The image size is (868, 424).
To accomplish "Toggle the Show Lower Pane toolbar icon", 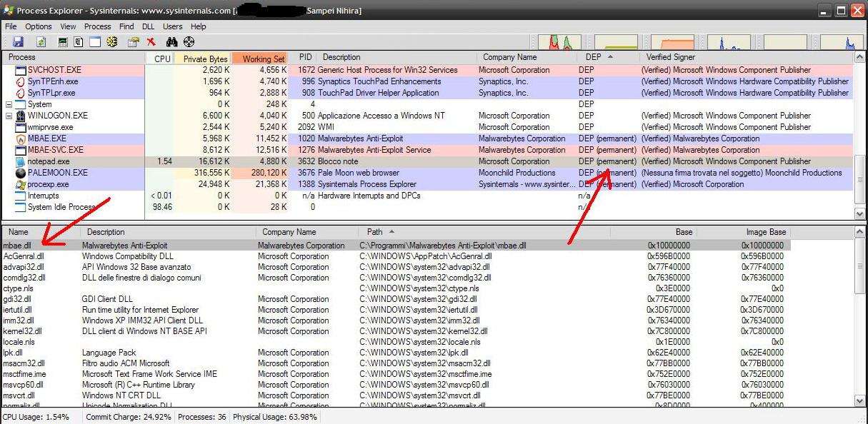I will click(95, 42).
